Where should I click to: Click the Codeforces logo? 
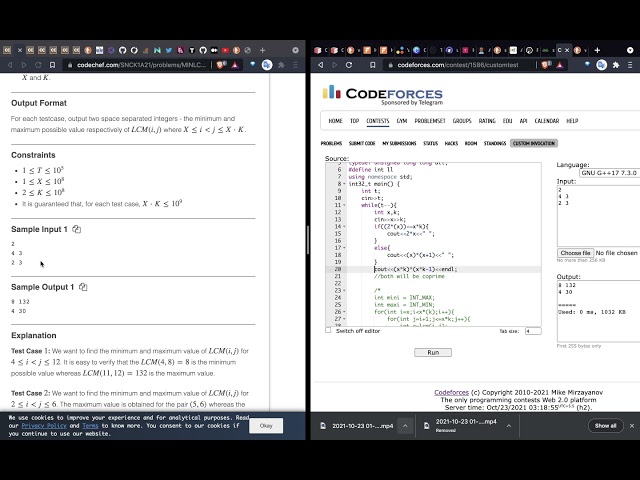(382, 93)
